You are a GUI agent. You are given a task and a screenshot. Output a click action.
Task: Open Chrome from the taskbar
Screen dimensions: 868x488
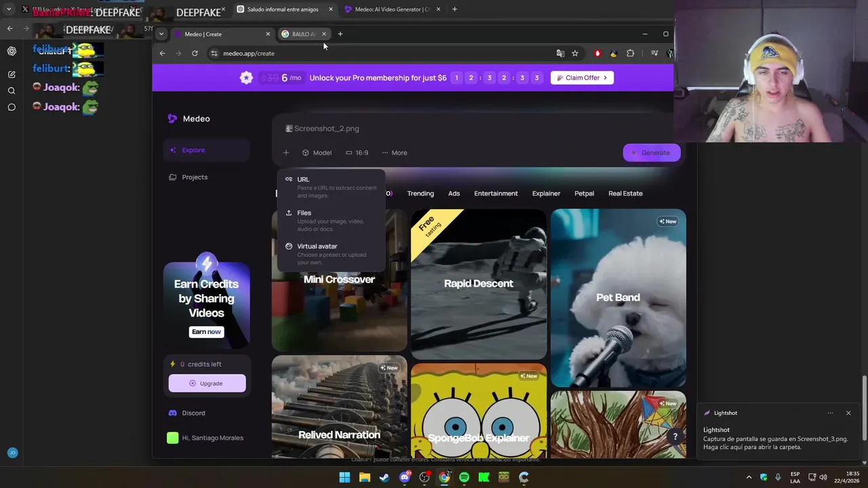(x=444, y=477)
